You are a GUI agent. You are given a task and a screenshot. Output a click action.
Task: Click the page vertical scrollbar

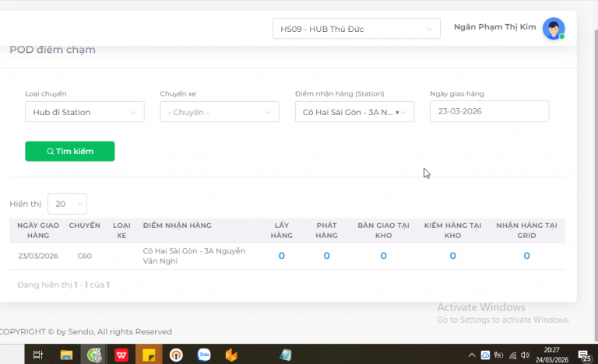click(x=596, y=184)
